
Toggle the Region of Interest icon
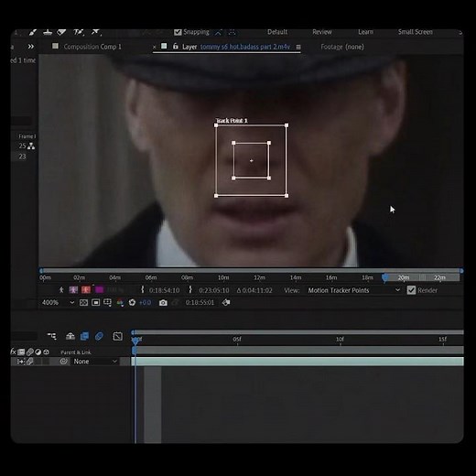pyautogui.click(x=95, y=302)
